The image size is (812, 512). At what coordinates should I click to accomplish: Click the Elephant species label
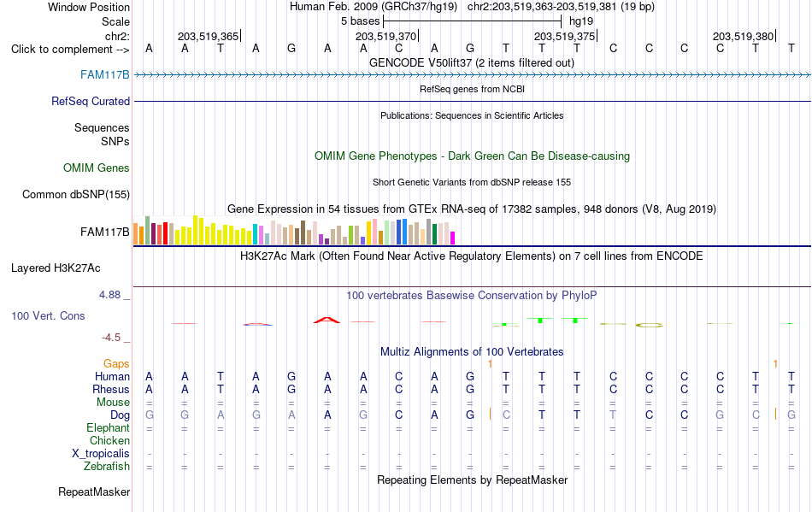(108, 428)
